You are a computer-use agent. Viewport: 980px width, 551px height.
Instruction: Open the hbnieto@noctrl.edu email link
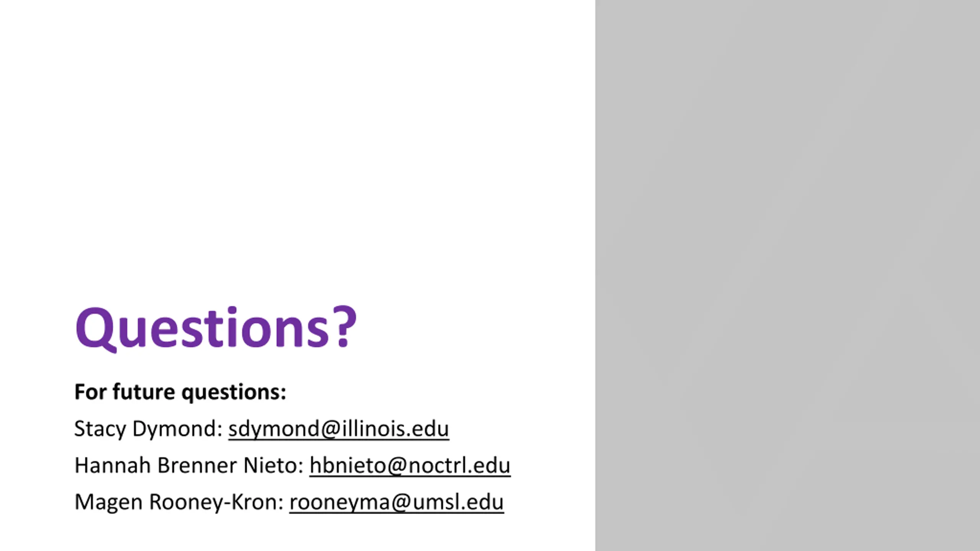coord(410,466)
